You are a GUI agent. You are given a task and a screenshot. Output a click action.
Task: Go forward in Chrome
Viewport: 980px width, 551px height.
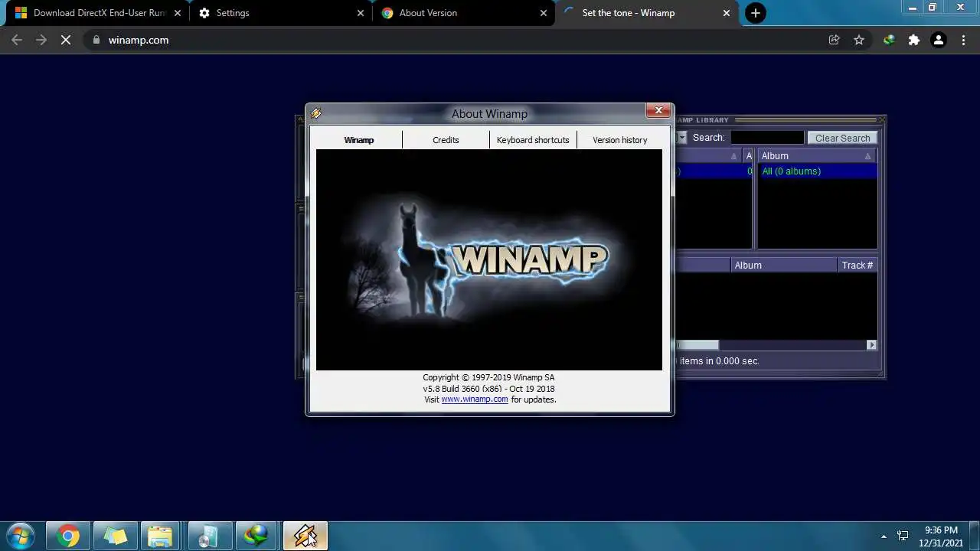click(41, 40)
